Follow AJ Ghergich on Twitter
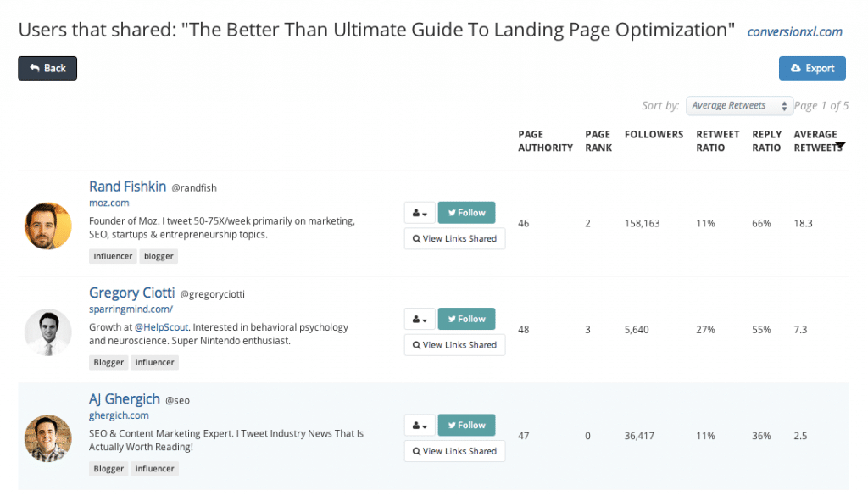Image resolution: width=868 pixels, height=496 pixels. click(466, 425)
